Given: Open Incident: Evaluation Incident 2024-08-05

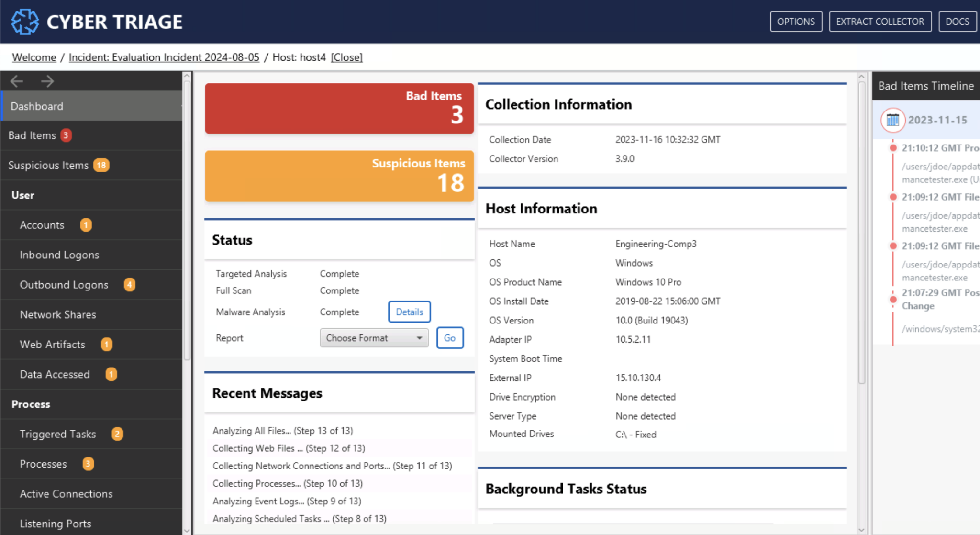Looking at the screenshot, I should [x=164, y=57].
